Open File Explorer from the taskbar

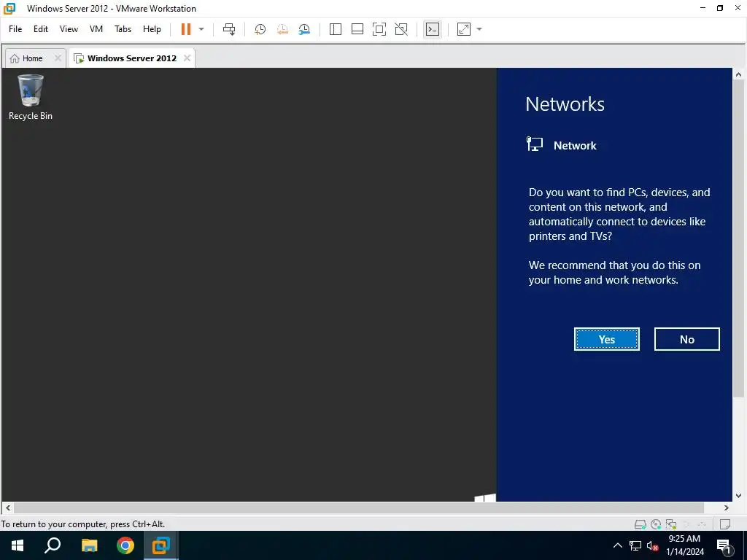[x=89, y=545]
